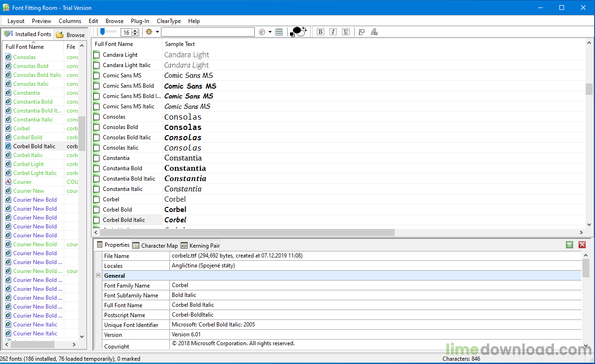
Task: Click the lined list view icon
Action: (279, 32)
